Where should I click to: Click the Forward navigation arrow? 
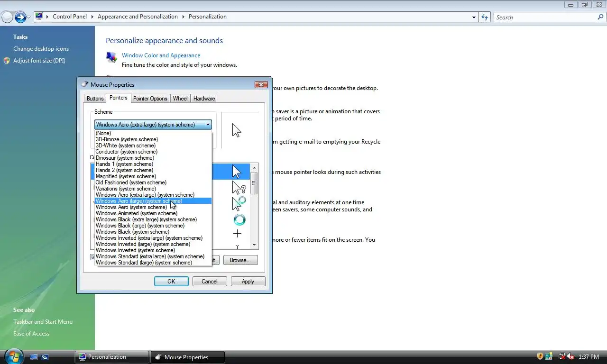coord(20,18)
